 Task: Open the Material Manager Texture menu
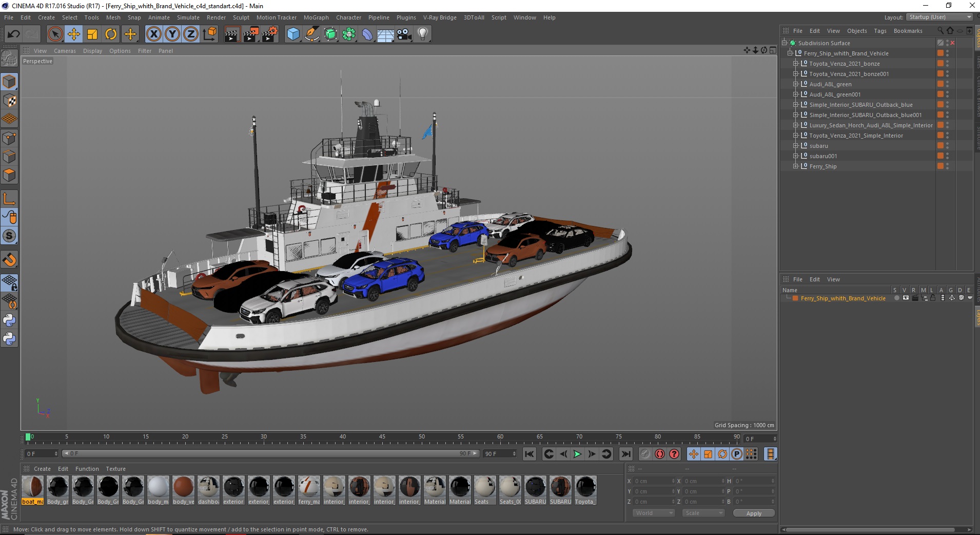click(115, 469)
